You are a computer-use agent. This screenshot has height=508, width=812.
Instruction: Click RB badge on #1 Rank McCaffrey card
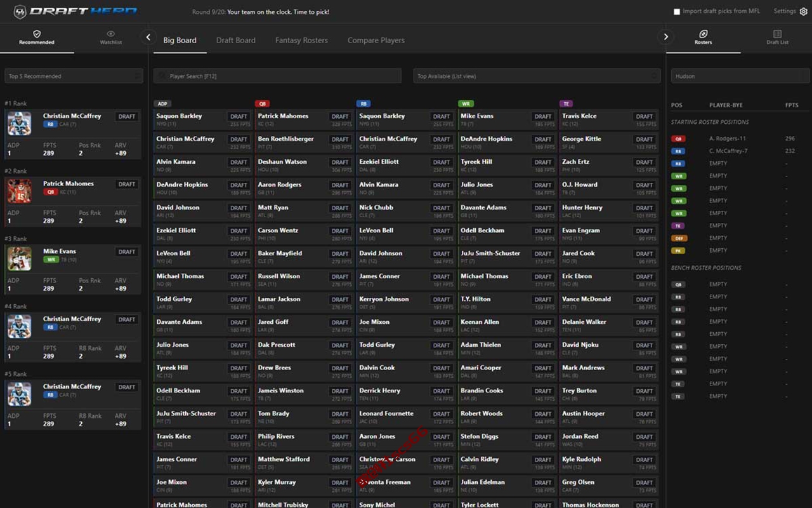(50, 124)
